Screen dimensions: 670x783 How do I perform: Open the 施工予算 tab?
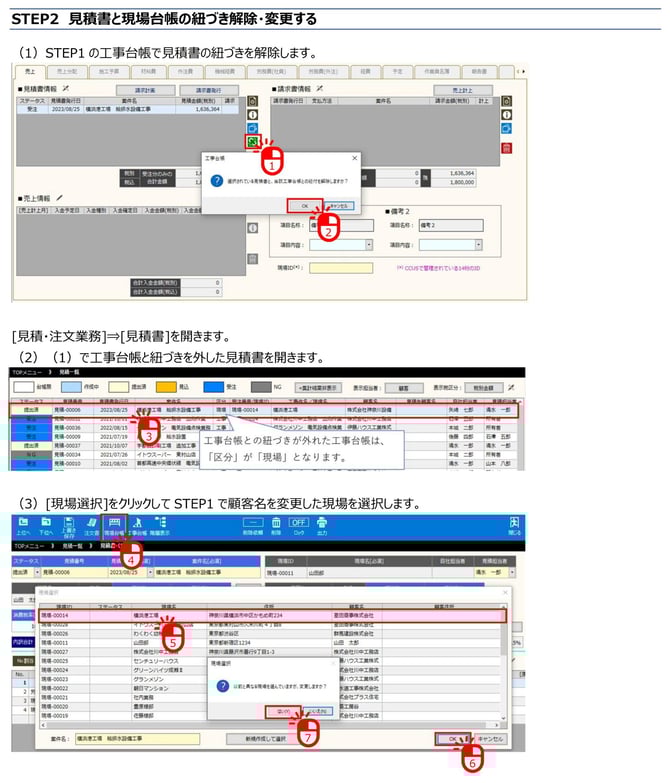pyautogui.click(x=107, y=72)
